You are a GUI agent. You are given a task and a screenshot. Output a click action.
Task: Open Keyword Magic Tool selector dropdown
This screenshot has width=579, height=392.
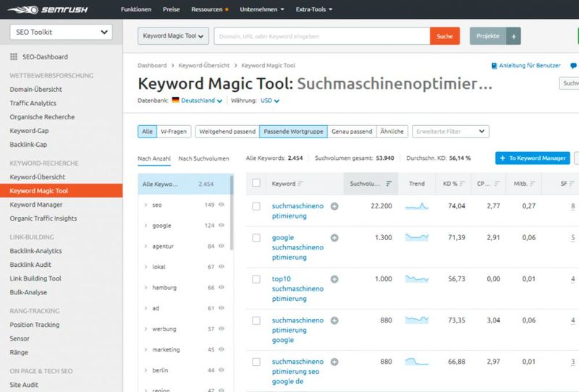[x=173, y=36]
